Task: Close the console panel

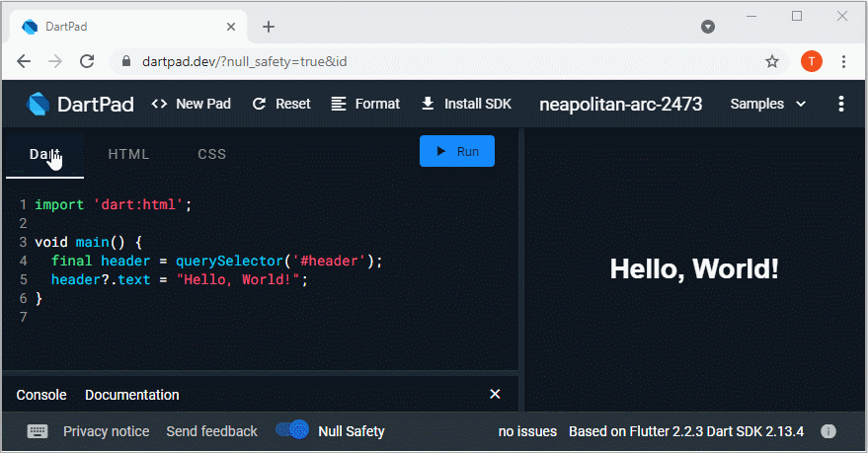Action: (x=495, y=394)
